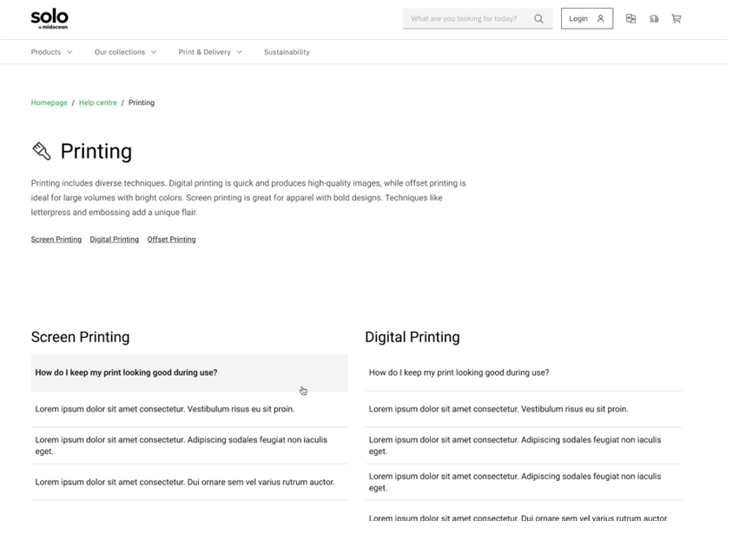Click the Digital Printing section heading
The width and height of the screenshot is (739, 560).
[412, 337]
